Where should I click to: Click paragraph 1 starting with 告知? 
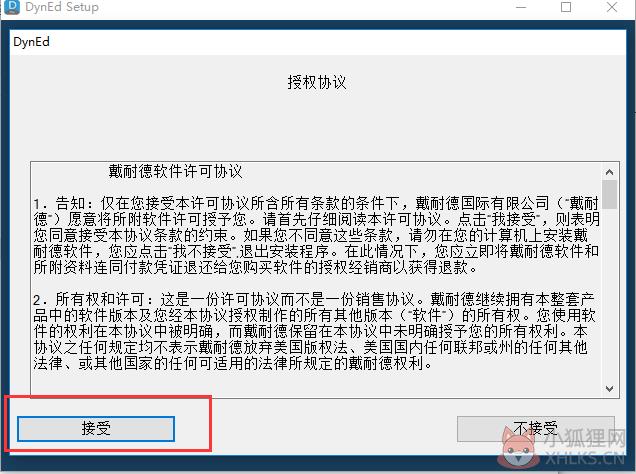coord(316,235)
